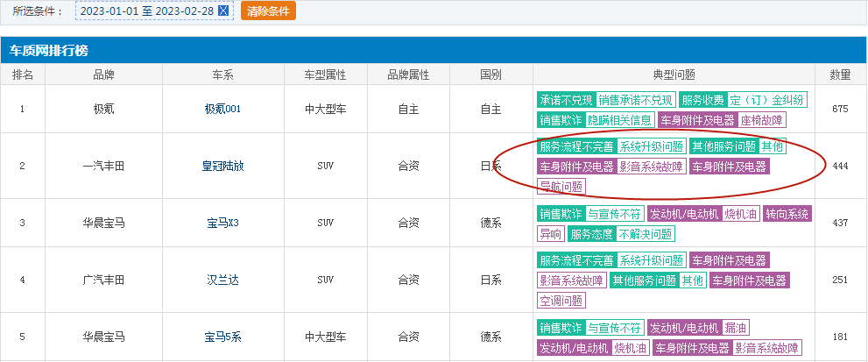The height and width of the screenshot is (362, 868).
Task: Open the 宝马X3 car series link
Action: click(222, 224)
